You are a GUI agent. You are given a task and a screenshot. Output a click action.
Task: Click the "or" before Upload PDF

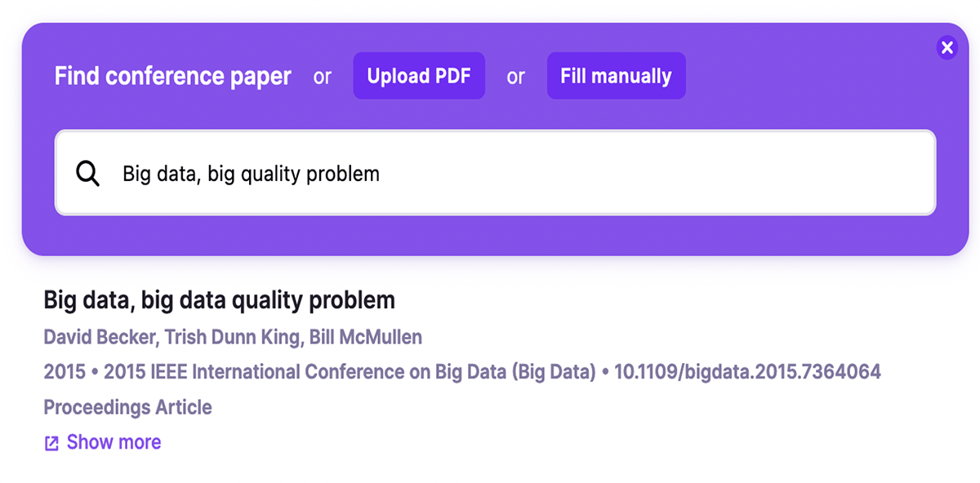click(323, 77)
